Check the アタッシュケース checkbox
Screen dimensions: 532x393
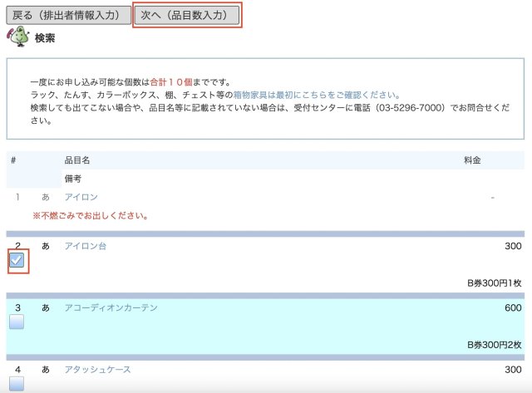17,384
